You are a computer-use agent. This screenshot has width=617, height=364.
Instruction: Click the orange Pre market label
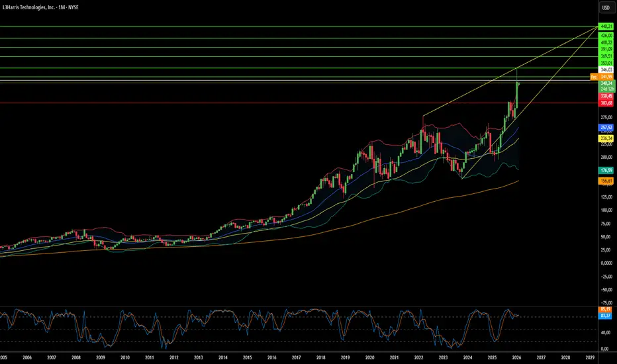(594, 77)
